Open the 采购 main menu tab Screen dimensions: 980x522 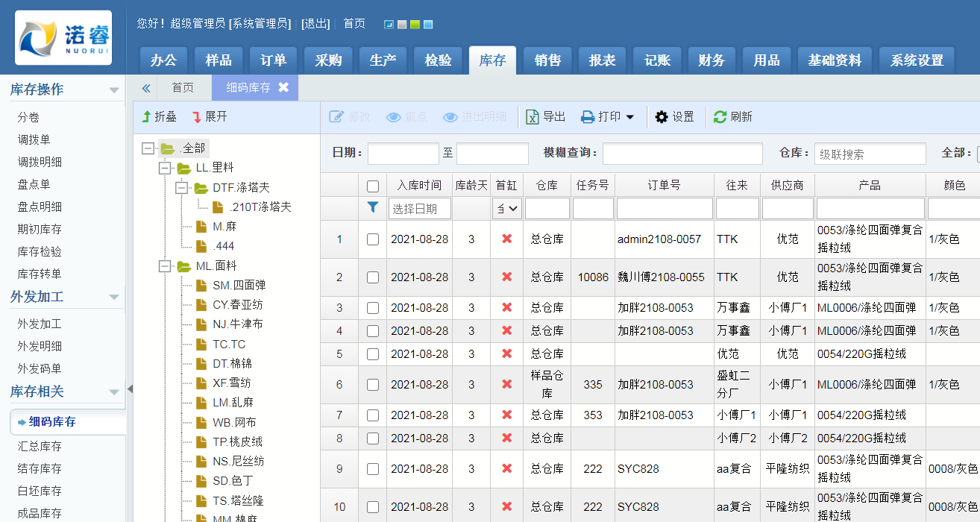(328, 60)
